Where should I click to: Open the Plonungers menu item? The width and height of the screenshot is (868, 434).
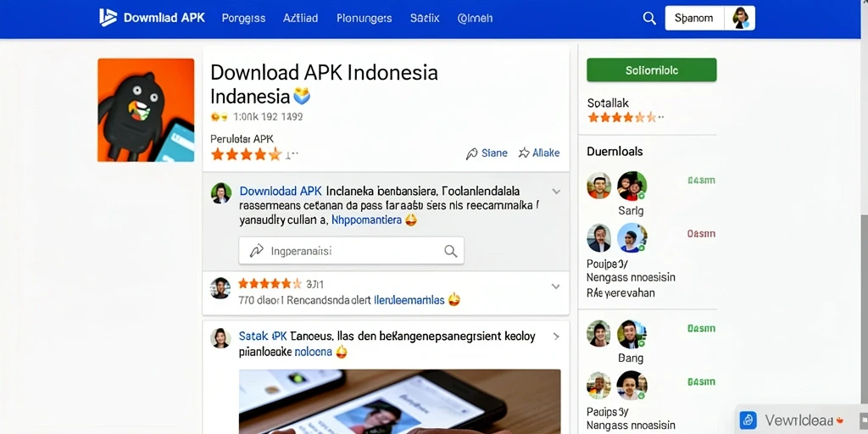pyautogui.click(x=364, y=19)
